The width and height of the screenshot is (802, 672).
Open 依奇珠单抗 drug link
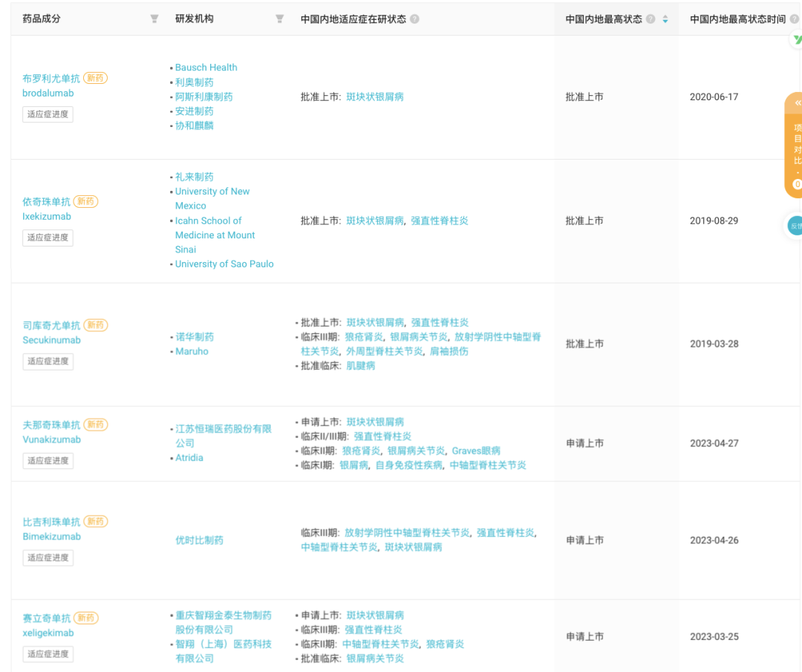47,201
